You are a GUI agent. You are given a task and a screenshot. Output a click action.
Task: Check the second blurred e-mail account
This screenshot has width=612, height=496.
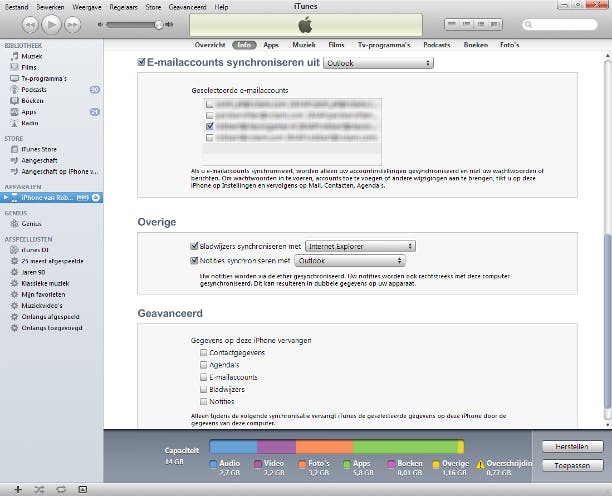(x=210, y=115)
